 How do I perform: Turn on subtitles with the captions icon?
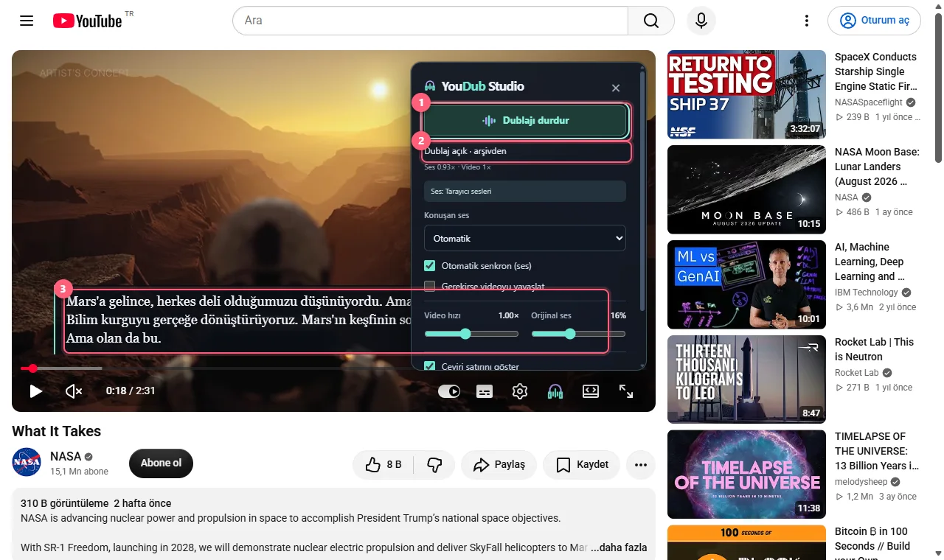click(485, 391)
